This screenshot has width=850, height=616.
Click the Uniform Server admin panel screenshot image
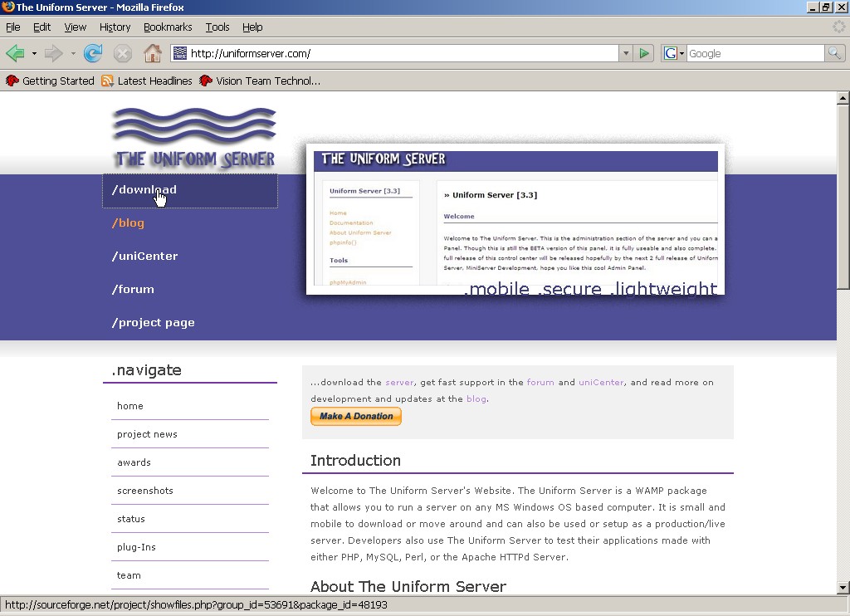click(x=515, y=219)
